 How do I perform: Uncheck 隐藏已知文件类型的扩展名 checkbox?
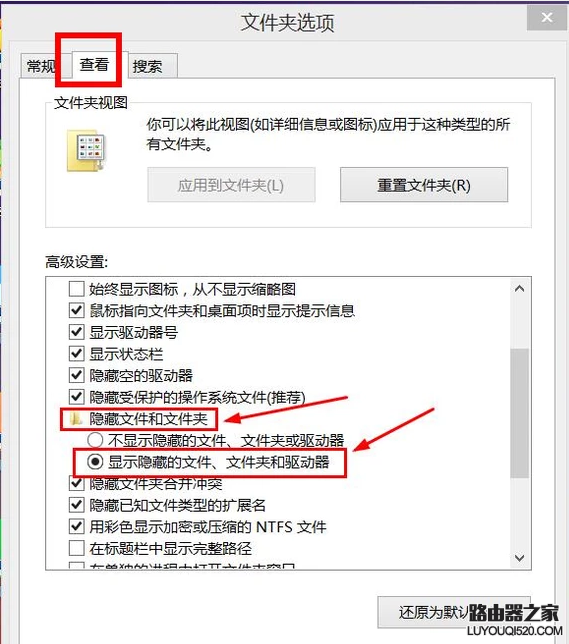[x=76, y=505]
